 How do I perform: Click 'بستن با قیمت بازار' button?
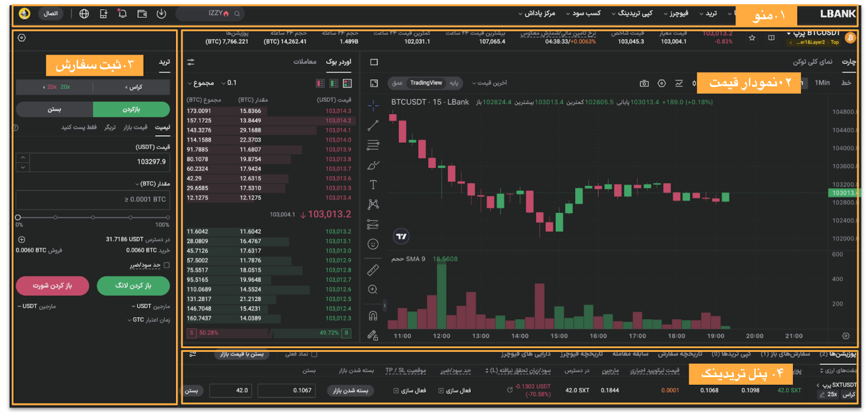pyautogui.click(x=241, y=354)
